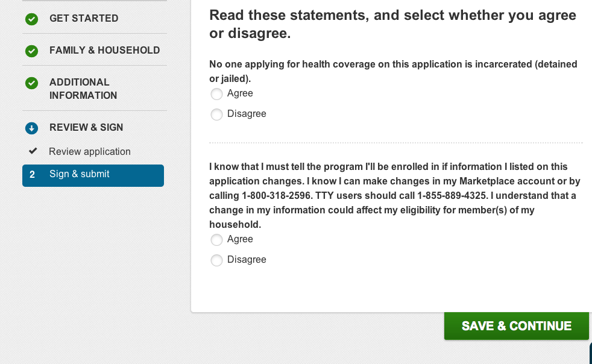This screenshot has height=364, width=592.
Task: Click the green checkmark icon beside ADDITIONAL INFORMATION
Action: tap(32, 83)
